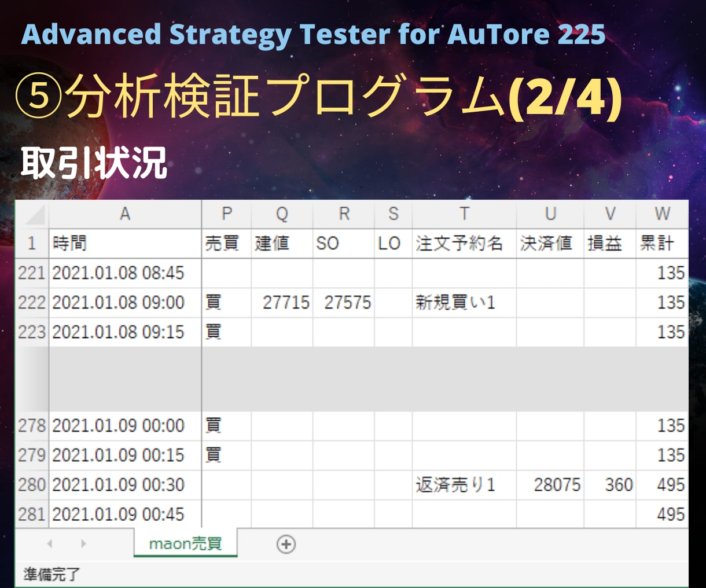Select the 損益 value 360

click(610, 484)
